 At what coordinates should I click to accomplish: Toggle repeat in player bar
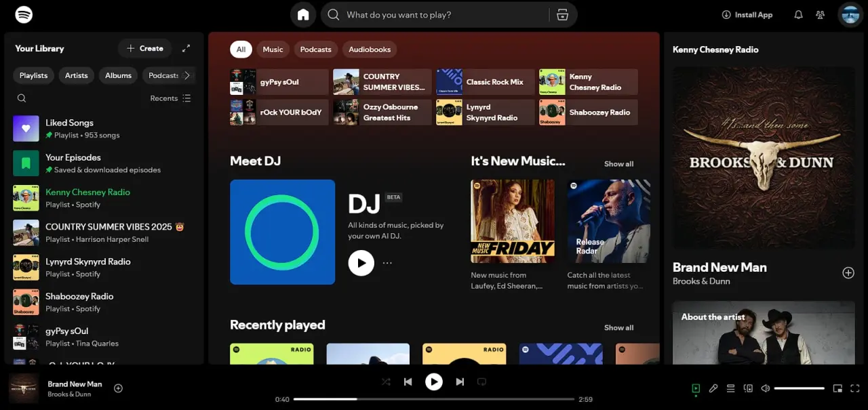(x=481, y=382)
